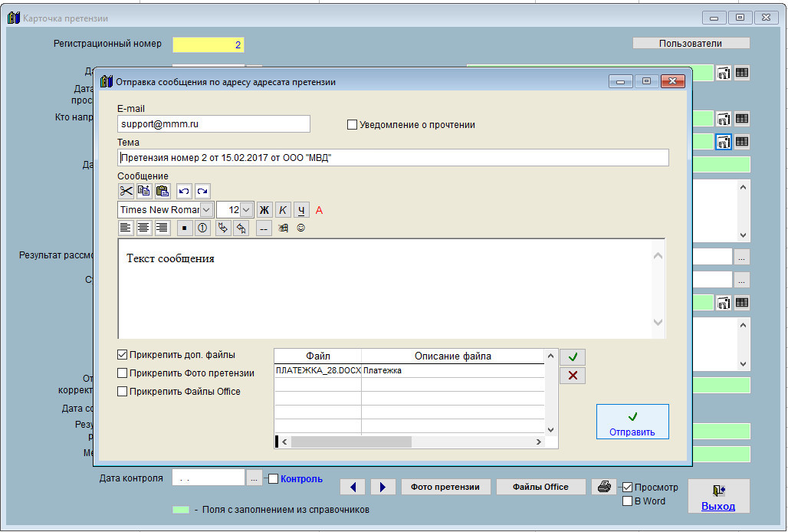Insert a smiley emoticon
The height and width of the screenshot is (532, 788).
coord(300,228)
